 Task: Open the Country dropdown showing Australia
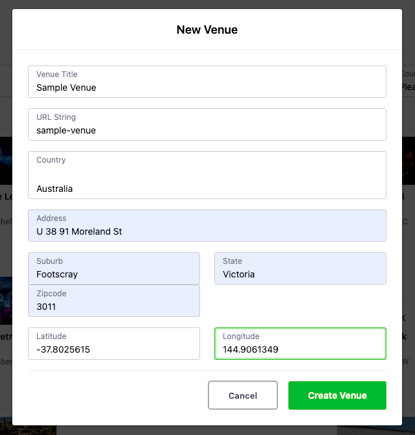[x=207, y=175]
